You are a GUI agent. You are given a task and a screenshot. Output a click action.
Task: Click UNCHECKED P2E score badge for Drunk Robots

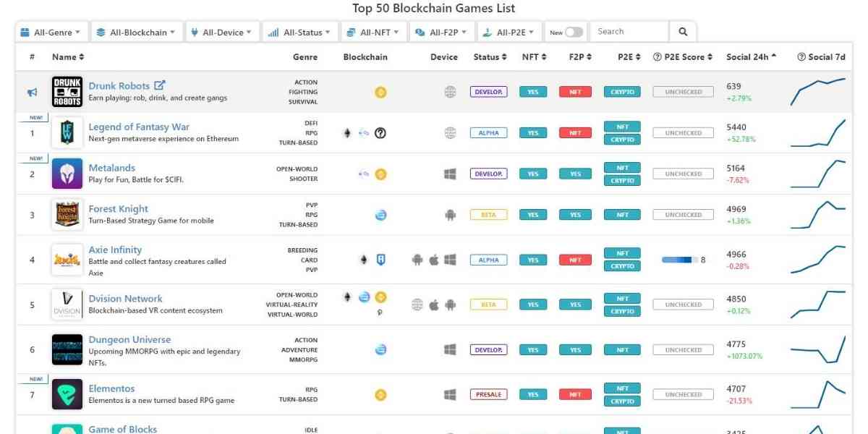pos(684,92)
